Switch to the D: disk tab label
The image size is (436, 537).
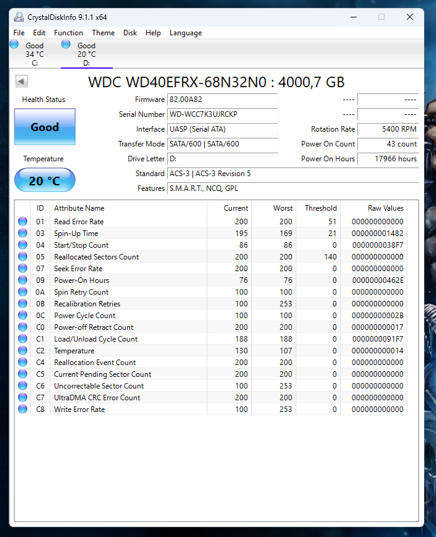pyautogui.click(x=86, y=54)
